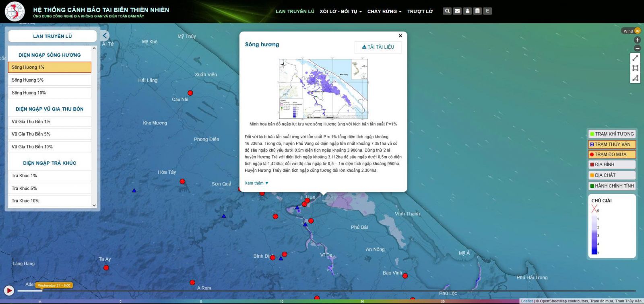This screenshot has height=304, width=644.
Task: Open the database stack icon
Action: [x=477, y=11]
